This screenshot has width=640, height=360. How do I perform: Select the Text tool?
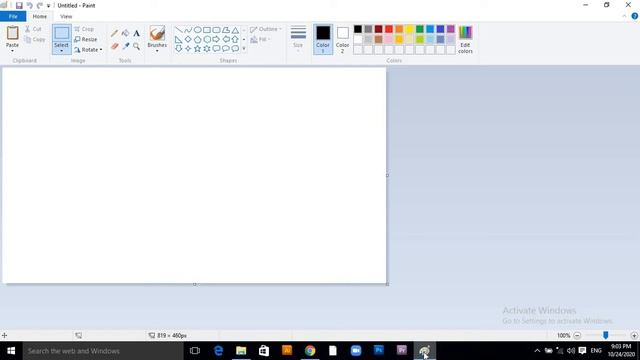136,33
